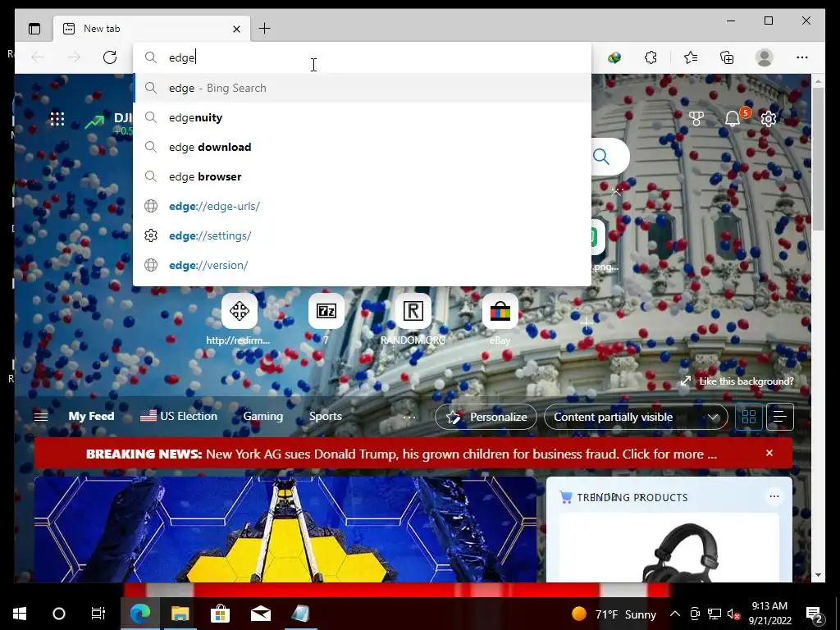This screenshot has height=630, width=840.
Task: Open Settings and more ellipsis menu
Action: 802,57
